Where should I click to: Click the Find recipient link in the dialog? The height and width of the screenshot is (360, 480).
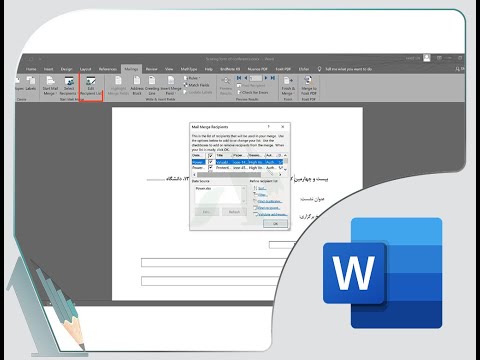pyautogui.click(x=269, y=208)
